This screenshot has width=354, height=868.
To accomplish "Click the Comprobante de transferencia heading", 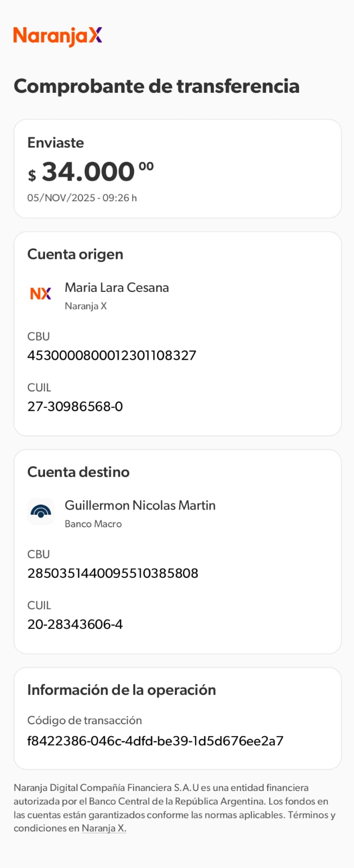I will click(156, 86).
